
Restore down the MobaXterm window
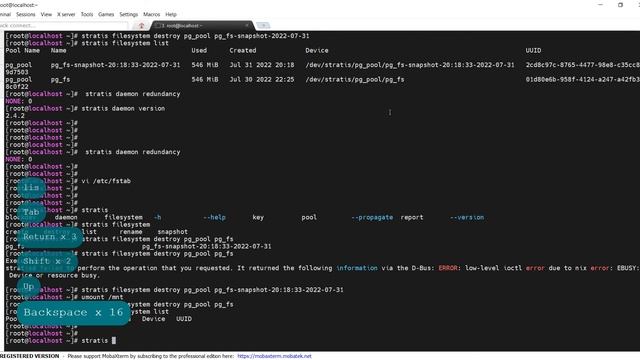(620, 5)
